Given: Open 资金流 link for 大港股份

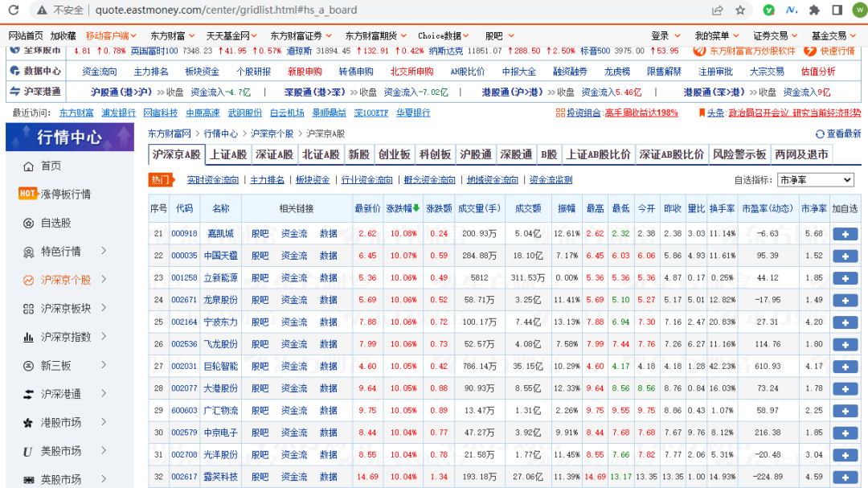Looking at the screenshot, I should pos(294,388).
